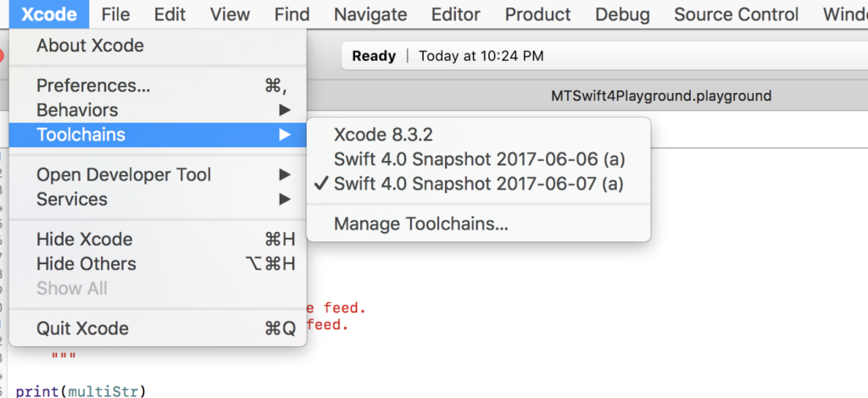Image resolution: width=868 pixels, height=398 pixels.
Task: Select About Xcode menu item
Action: click(90, 46)
